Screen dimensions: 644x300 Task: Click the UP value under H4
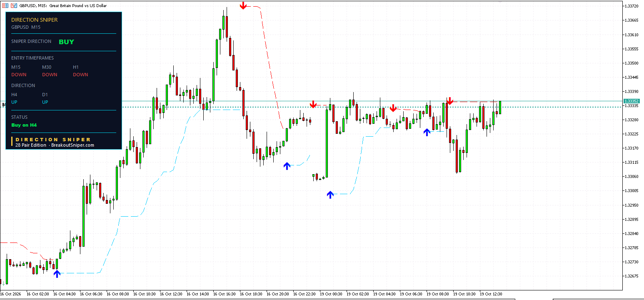coord(14,102)
